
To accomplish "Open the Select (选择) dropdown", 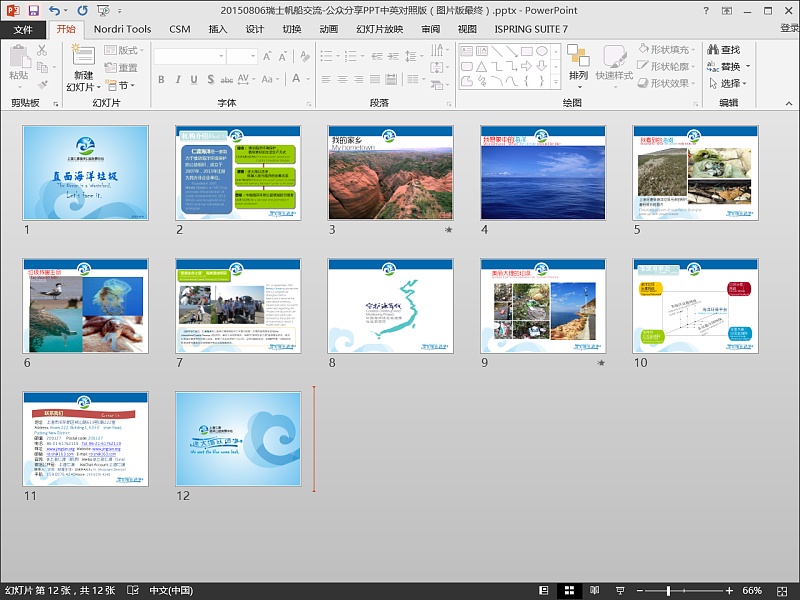I will point(728,83).
